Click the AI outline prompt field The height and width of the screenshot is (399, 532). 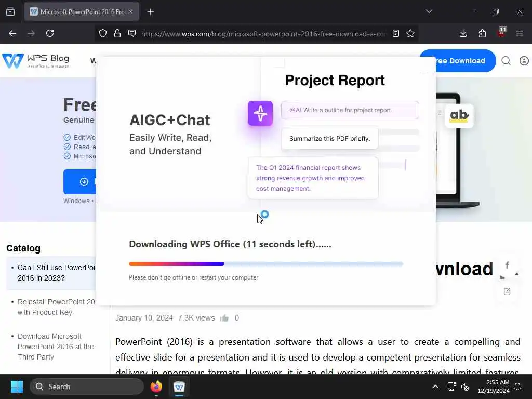tap(350, 110)
